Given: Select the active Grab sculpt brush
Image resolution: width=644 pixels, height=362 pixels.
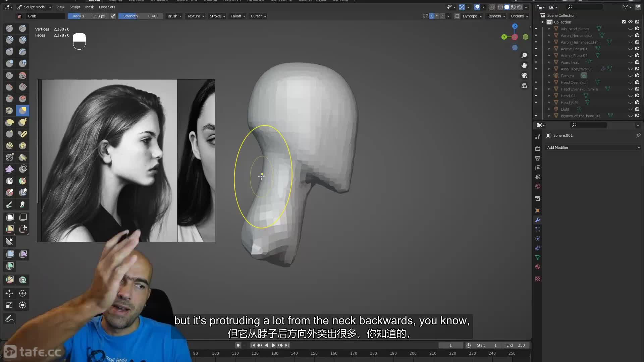Looking at the screenshot, I should 22,110.
